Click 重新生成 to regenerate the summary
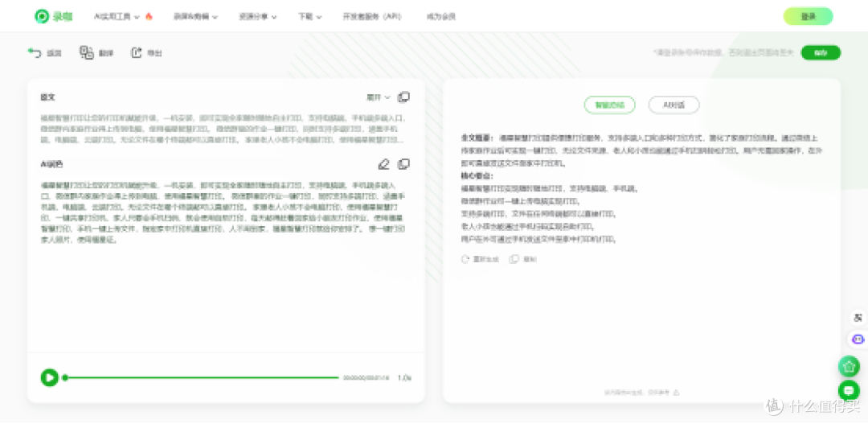The width and height of the screenshot is (868, 424). point(480,259)
